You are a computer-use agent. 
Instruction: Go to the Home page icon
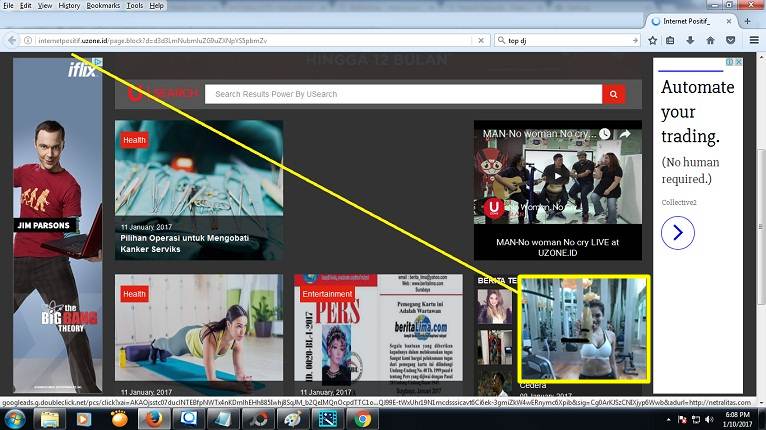[x=710, y=41]
